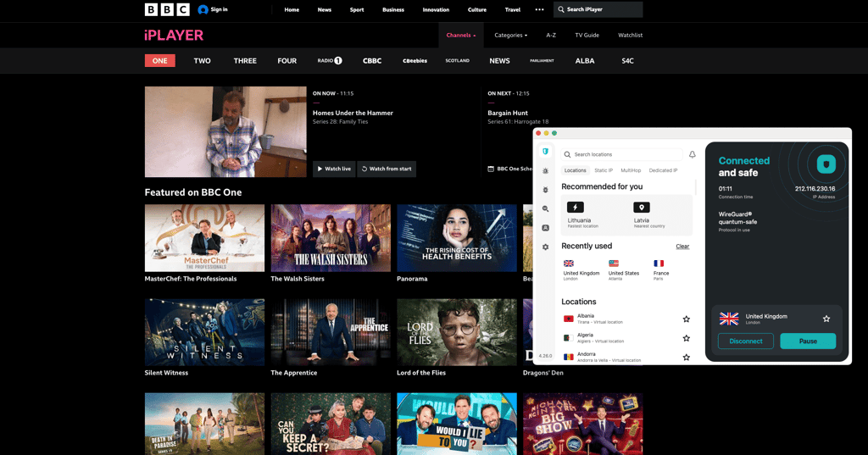Open the NEWS channel
Screen dimensions: 868x455
pyautogui.click(x=499, y=61)
